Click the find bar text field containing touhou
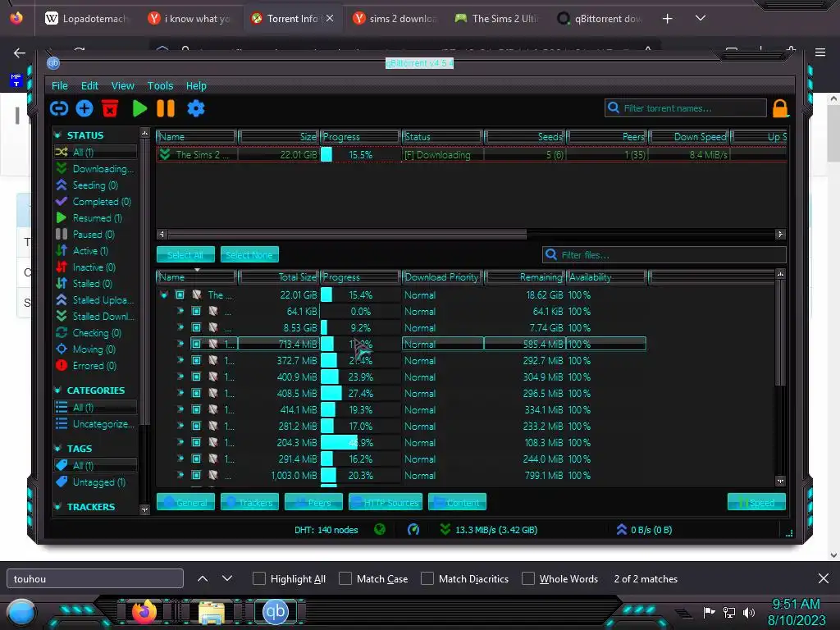Screen dimensions: 840x630 coord(95,578)
